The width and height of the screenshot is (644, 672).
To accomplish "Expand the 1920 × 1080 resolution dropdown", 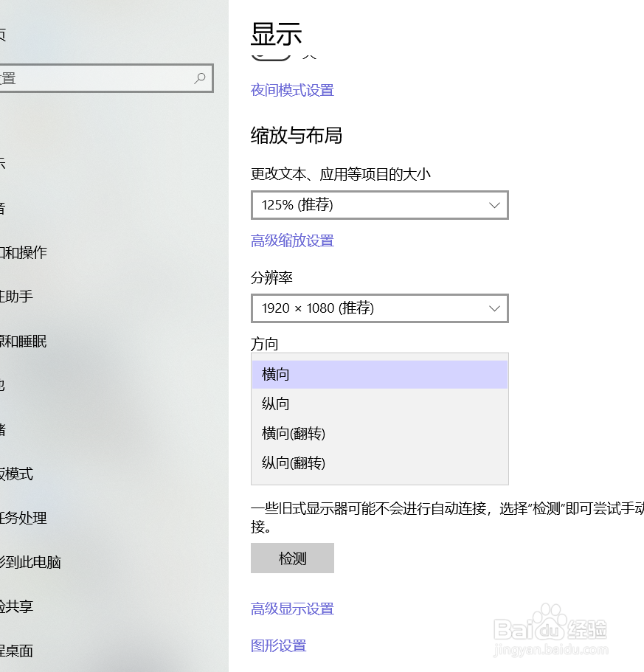I will pos(380,308).
